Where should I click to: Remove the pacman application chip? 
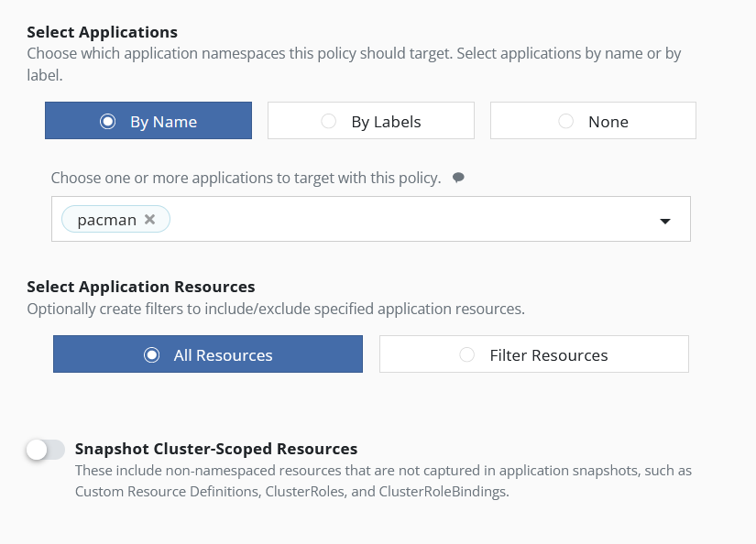coord(150,220)
